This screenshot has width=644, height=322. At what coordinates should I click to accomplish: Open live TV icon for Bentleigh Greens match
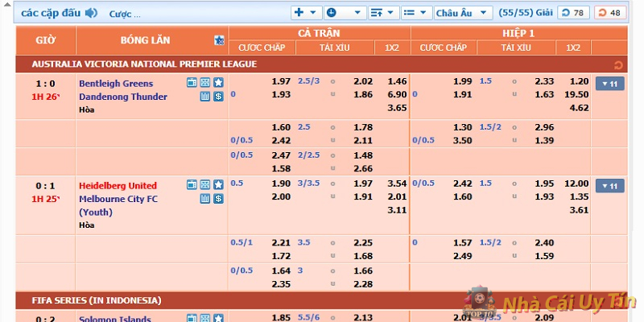[x=192, y=83]
